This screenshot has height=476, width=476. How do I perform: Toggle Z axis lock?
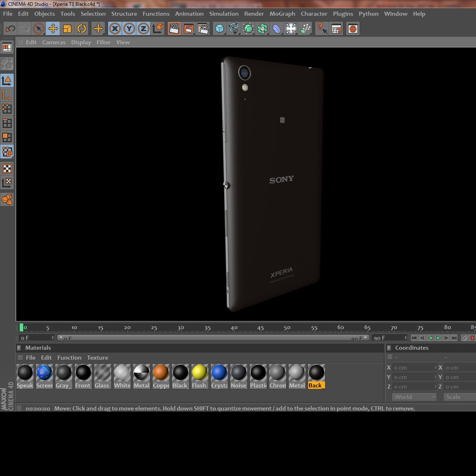coord(143,29)
